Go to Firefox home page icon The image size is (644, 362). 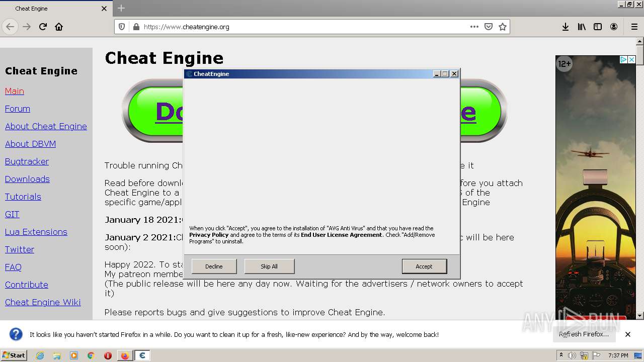click(59, 27)
